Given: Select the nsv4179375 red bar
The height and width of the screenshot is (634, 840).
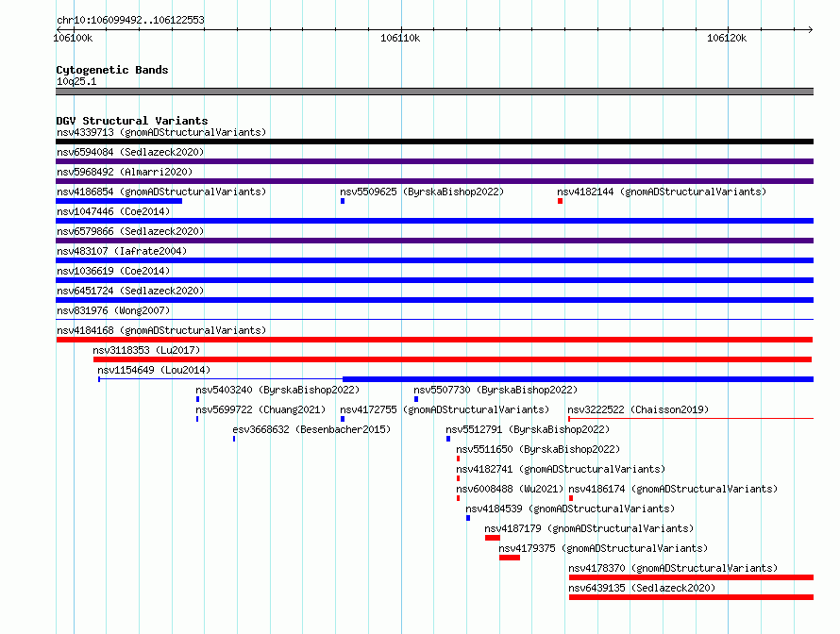Looking at the screenshot, I should point(510,558).
